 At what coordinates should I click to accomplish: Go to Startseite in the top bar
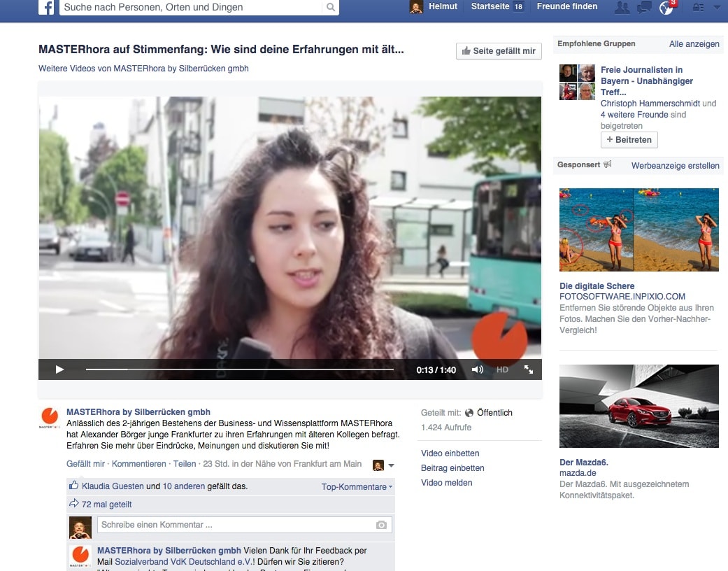(489, 7)
